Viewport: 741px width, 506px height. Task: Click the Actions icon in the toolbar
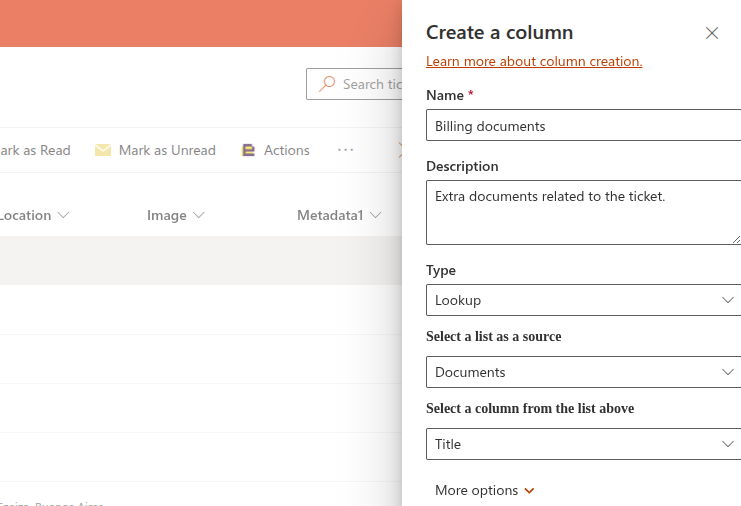coord(248,150)
